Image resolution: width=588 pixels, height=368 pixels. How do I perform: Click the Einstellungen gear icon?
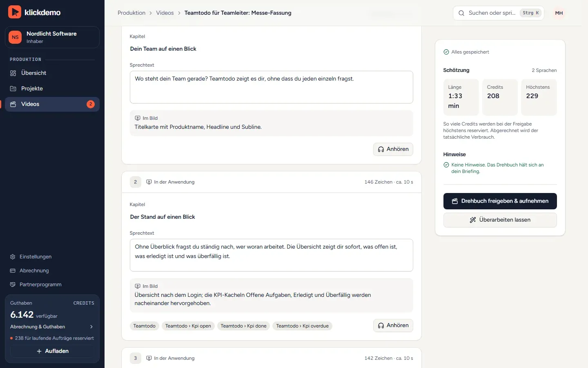pos(13,257)
